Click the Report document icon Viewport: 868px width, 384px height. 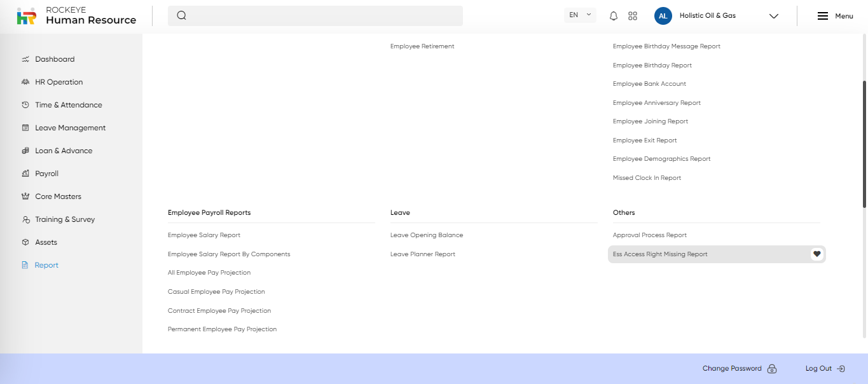tap(25, 265)
